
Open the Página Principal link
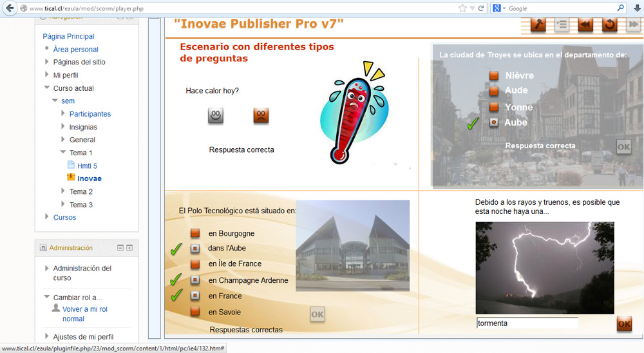(68, 36)
